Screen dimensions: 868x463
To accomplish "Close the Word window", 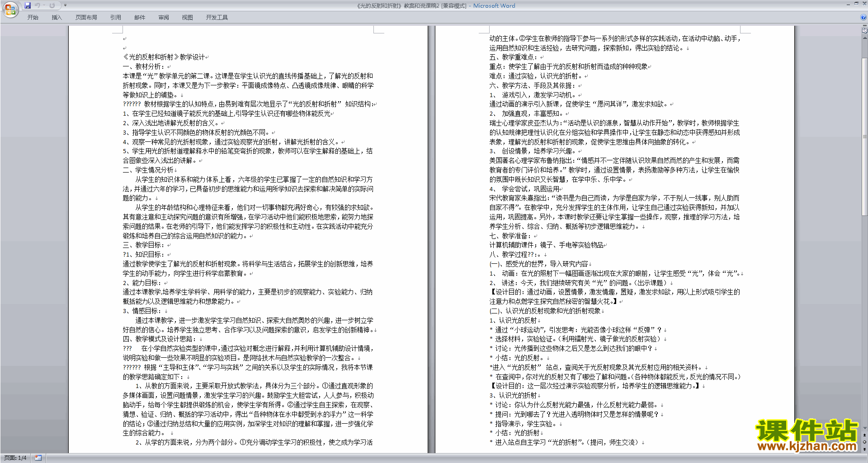I will click(x=864, y=4).
